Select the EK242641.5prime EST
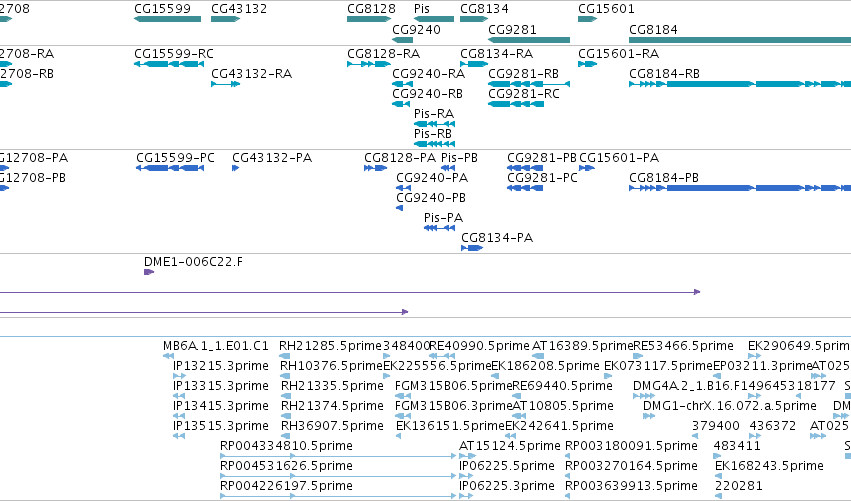 [x=511, y=436]
